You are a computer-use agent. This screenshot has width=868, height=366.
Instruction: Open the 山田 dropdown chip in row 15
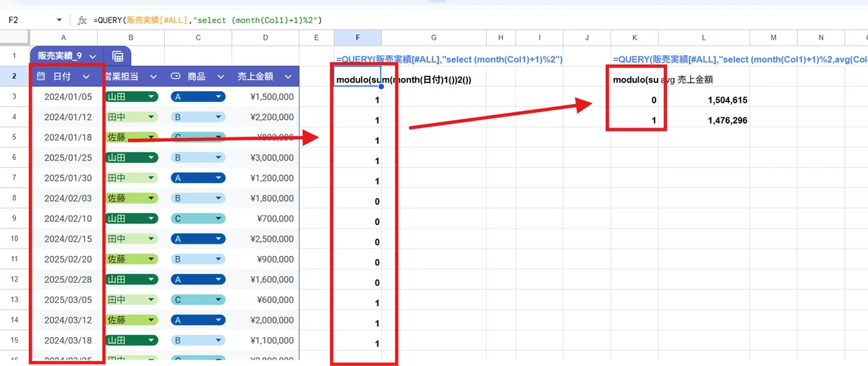coord(132,339)
